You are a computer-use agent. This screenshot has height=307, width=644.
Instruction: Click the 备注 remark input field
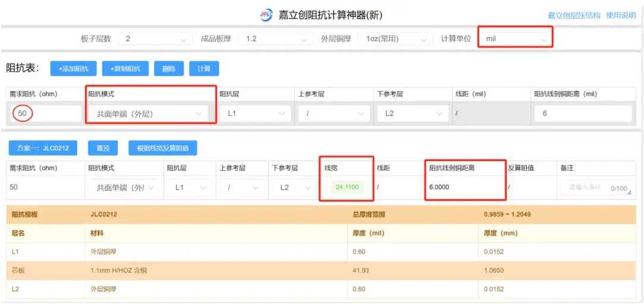pyautogui.click(x=596, y=187)
